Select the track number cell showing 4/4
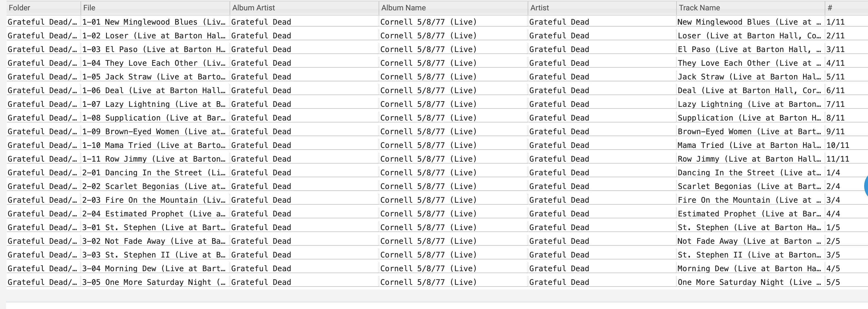This screenshot has height=309, width=868. click(x=833, y=214)
